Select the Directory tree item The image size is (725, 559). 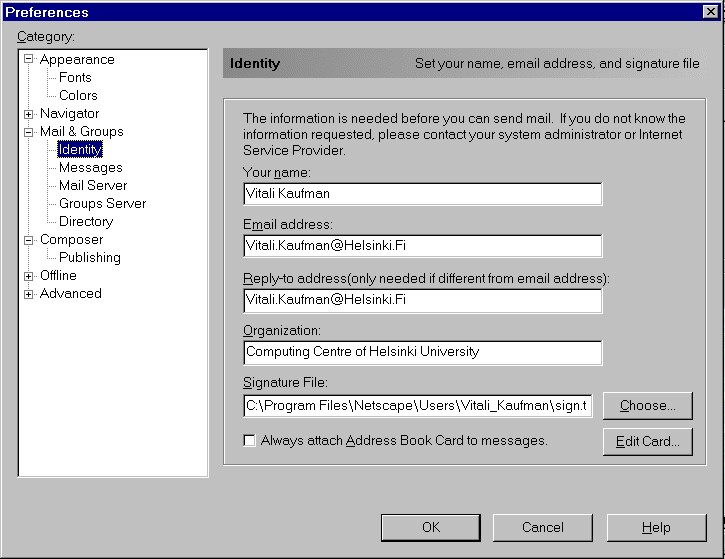(x=86, y=222)
